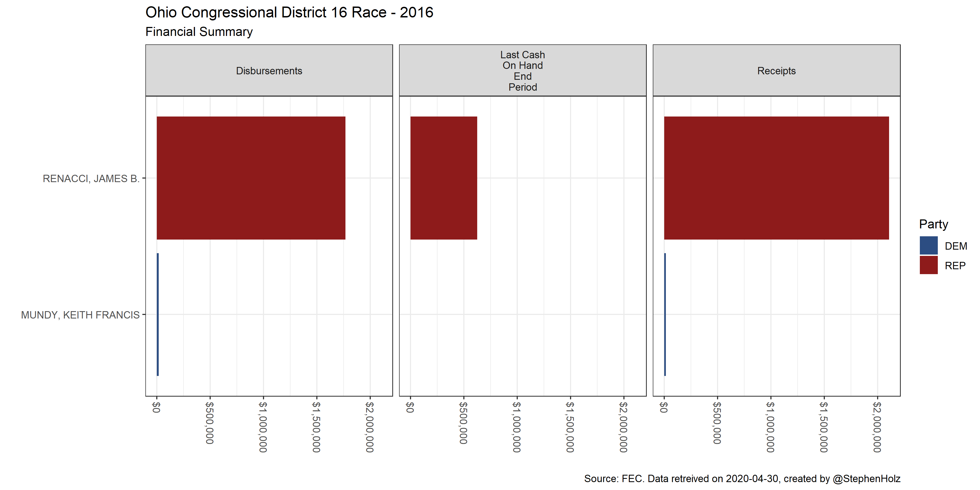Select the Disbursements panel header
This screenshot has width=980, height=490.
(269, 71)
